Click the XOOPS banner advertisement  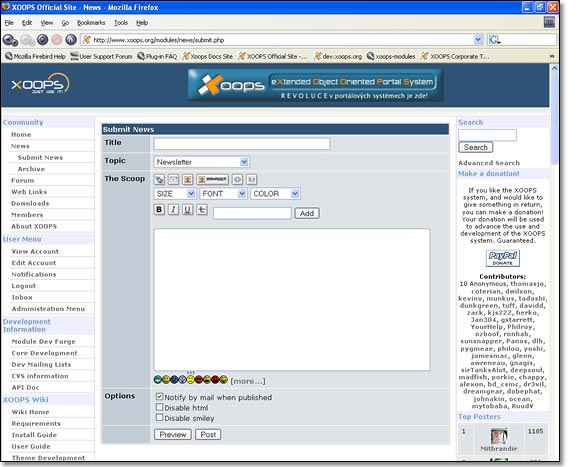point(316,85)
